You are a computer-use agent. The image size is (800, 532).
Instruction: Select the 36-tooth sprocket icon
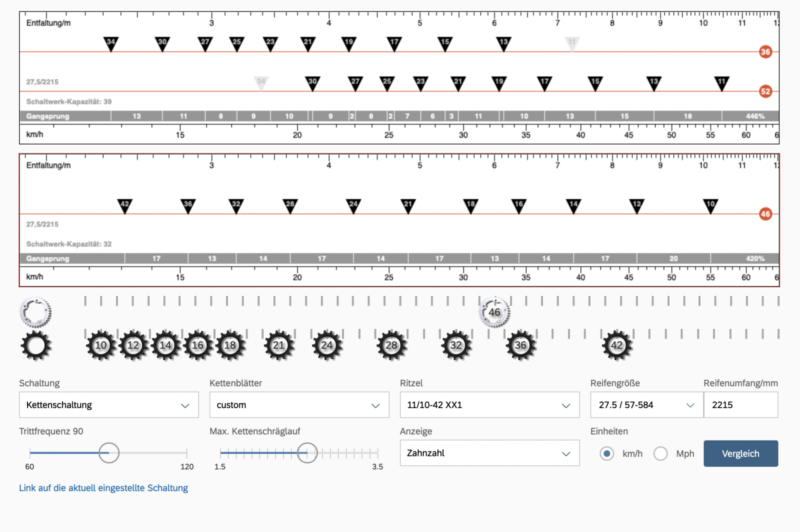pos(520,345)
